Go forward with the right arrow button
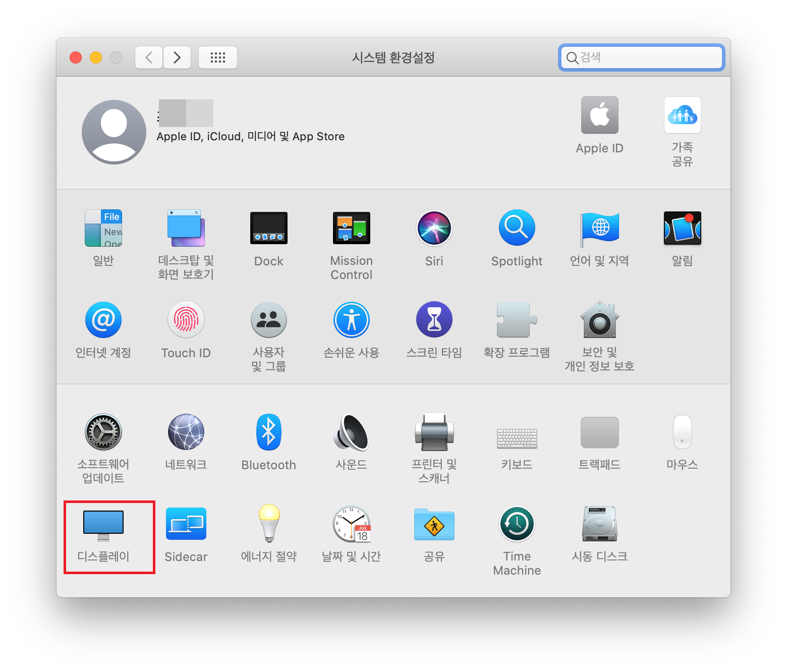The width and height of the screenshot is (787, 672). tap(177, 58)
